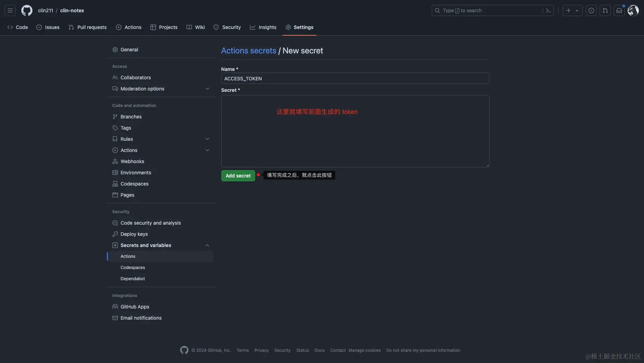Focus the 'Type / to search' box

[493, 10]
